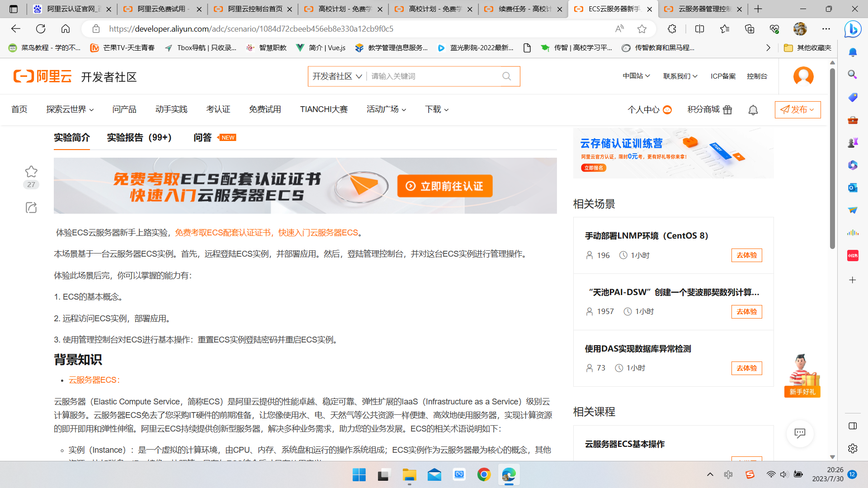This screenshot has height=488, width=868.
Task: Expand the 活动广场 menu
Action: coord(387,109)
